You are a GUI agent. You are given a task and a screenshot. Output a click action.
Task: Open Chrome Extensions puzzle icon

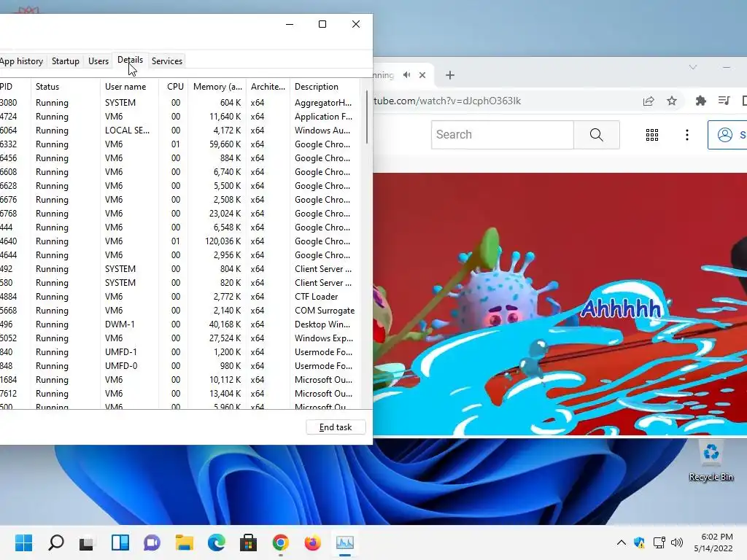click(x=700, y=101)
